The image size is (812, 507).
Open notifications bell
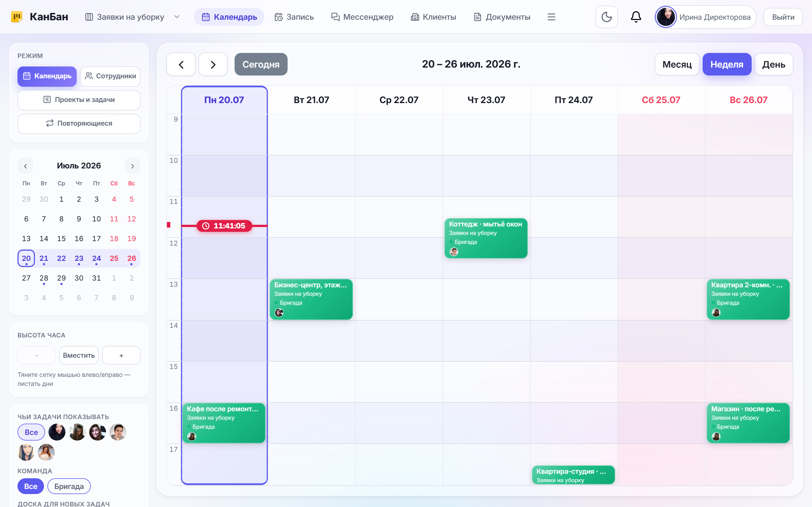tap(636, 17)
